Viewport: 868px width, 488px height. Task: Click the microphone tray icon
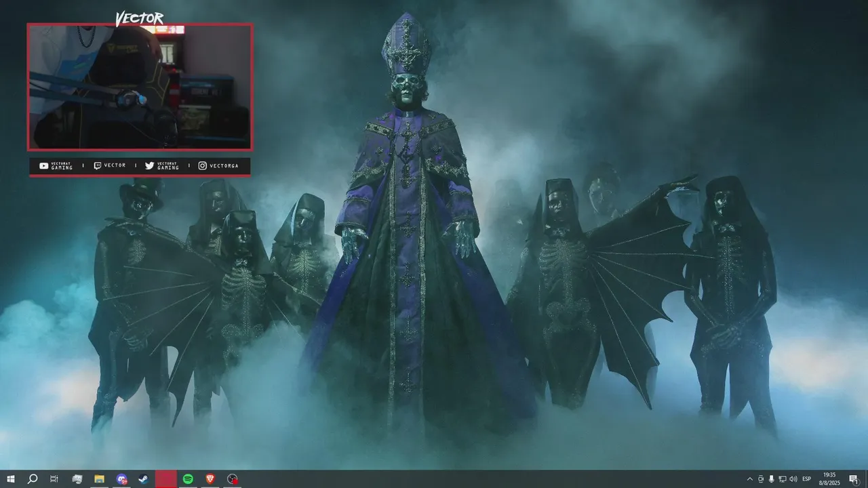(x=772, y=479)
